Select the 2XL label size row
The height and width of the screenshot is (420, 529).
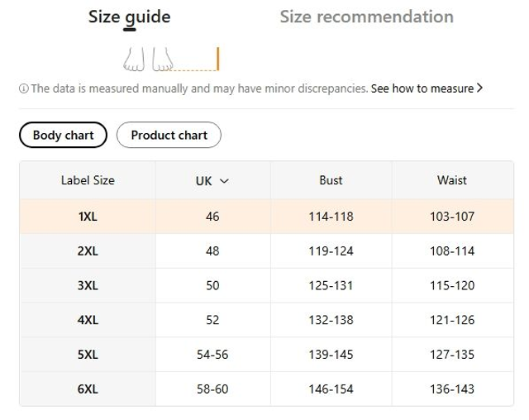pyautogui.click(x=88, y=251)
